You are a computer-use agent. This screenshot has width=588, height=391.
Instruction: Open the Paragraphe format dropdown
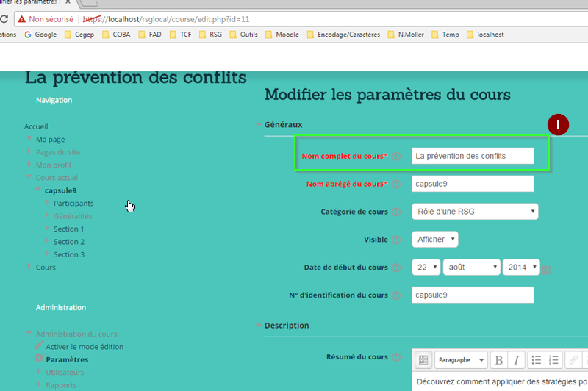(461, 360)
